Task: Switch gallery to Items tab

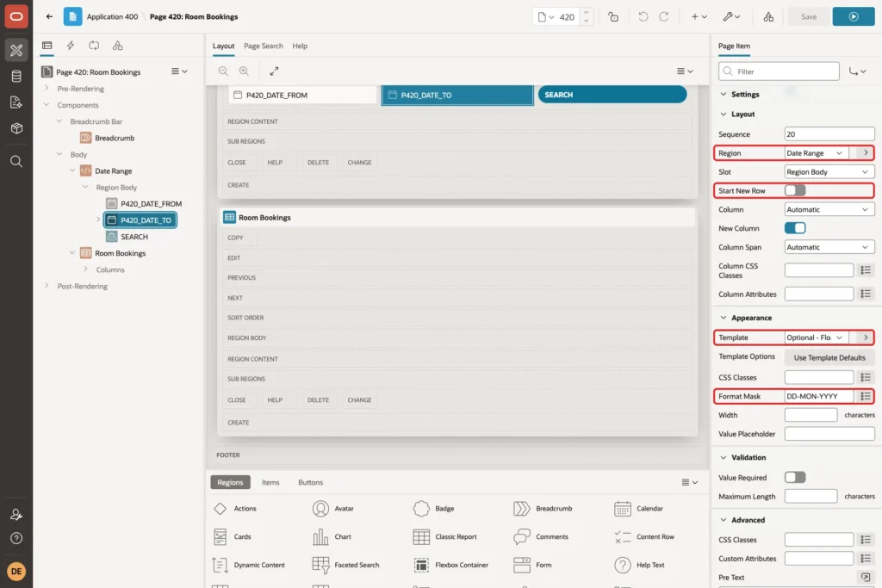Action: click(x=270, y=482)
